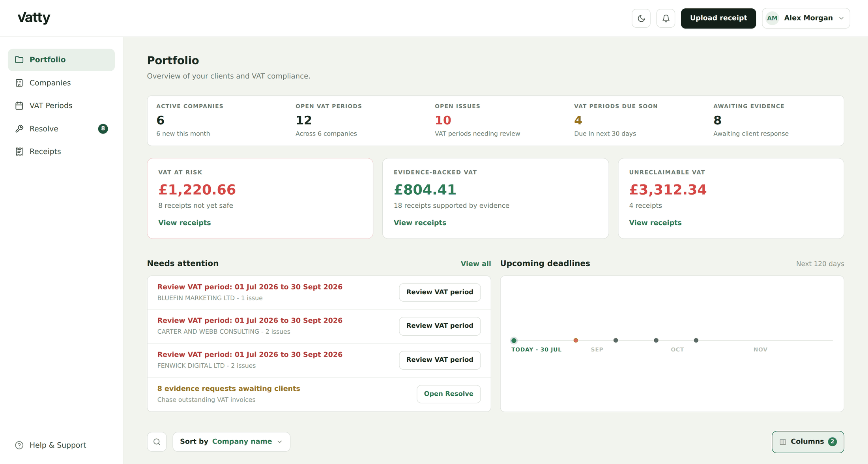The height and width of the screenshot is (464, 868).
Task: Click the Portfolio folder icon in the sidebar
Action: (x=19, y=60)
